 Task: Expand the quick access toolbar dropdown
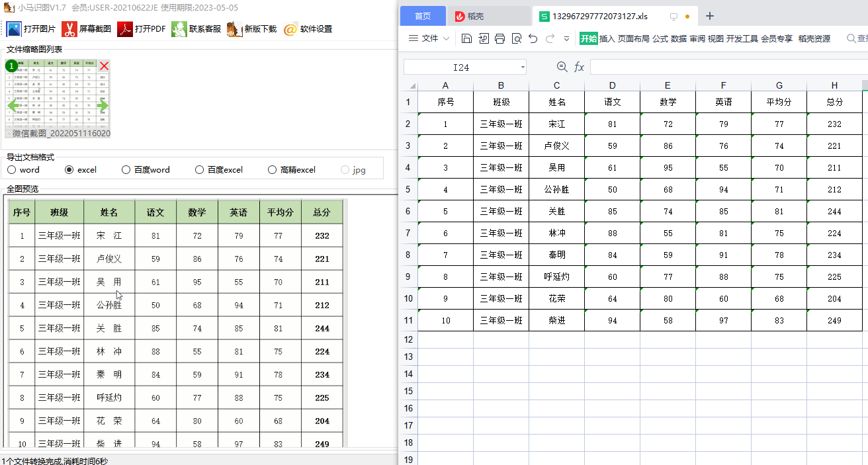coord(566,38)
